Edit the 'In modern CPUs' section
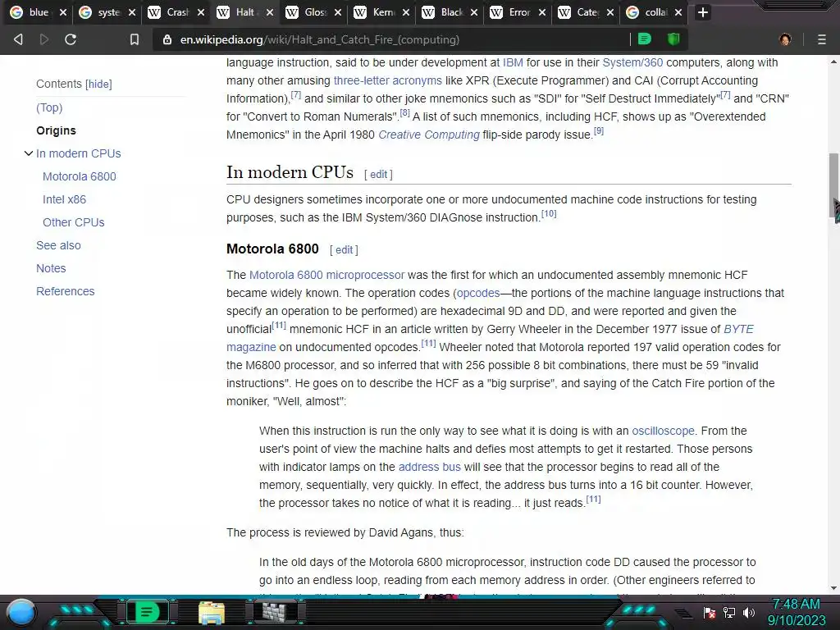Screen dimensions: 840x630 [378, 175]
